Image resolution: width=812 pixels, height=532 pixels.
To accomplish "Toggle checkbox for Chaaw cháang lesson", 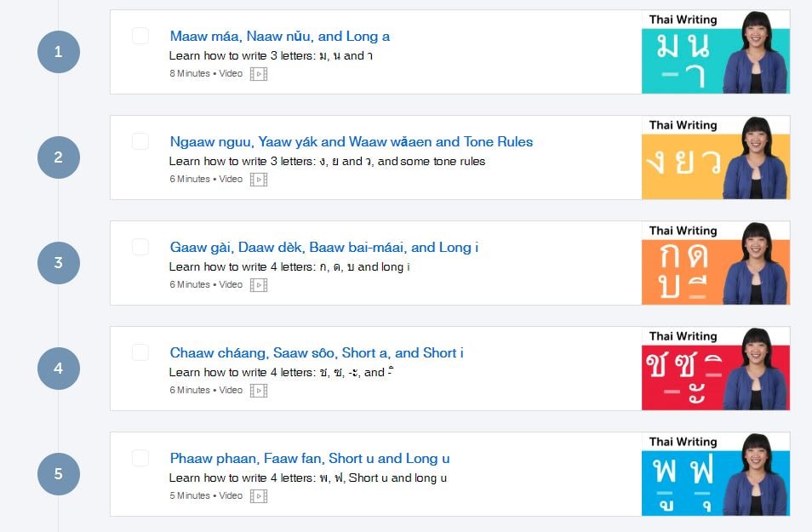I will coord(140,352).
